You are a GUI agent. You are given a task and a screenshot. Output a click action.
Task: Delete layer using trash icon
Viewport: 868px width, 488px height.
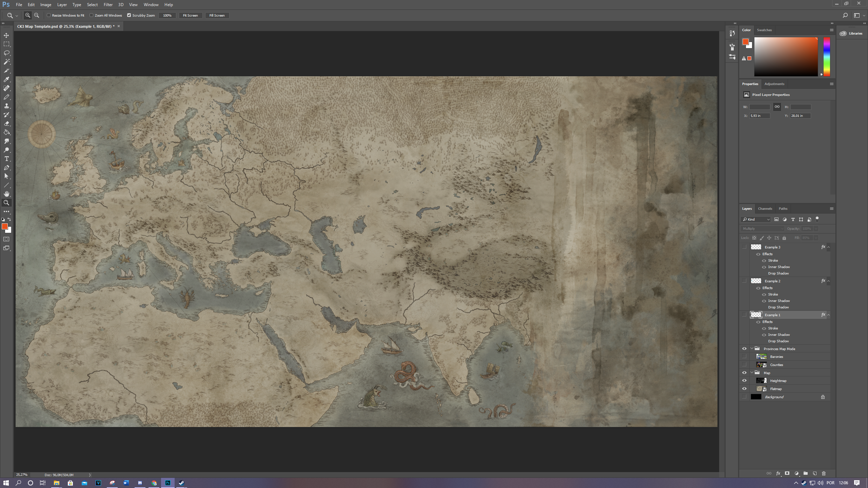pos(824,473)
